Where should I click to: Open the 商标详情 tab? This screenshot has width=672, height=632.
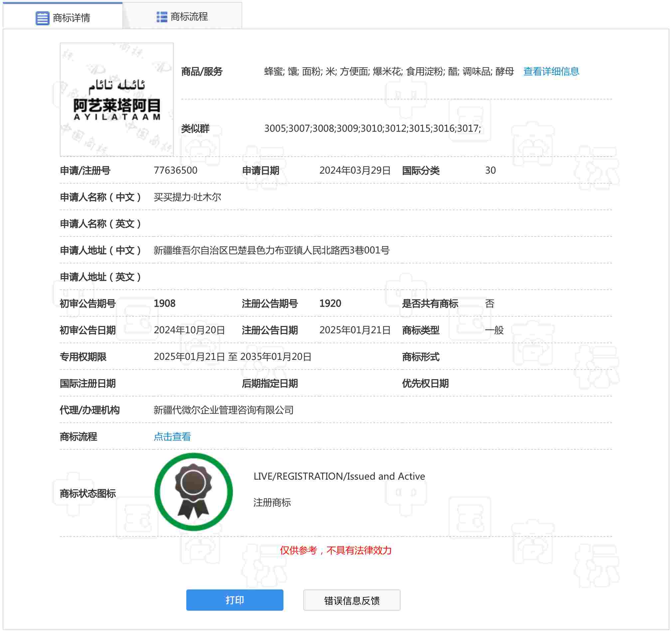click(x=71, y=18)
